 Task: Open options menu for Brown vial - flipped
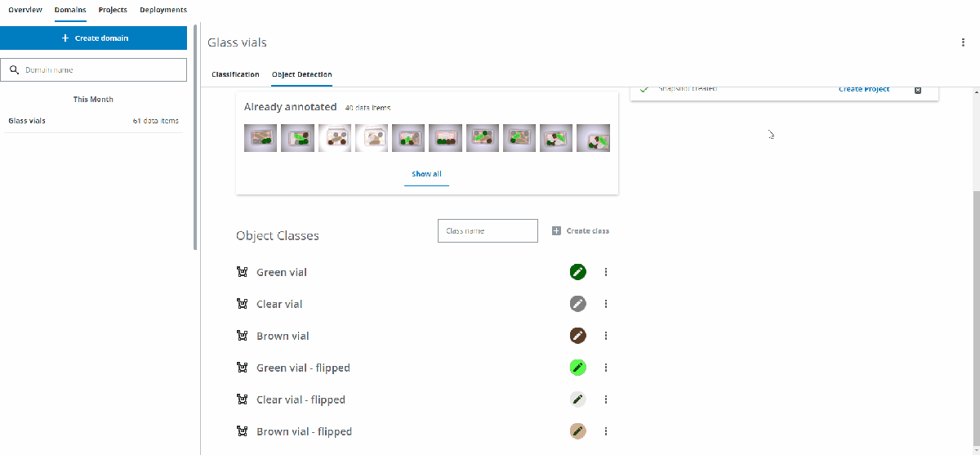pos(606,431)
